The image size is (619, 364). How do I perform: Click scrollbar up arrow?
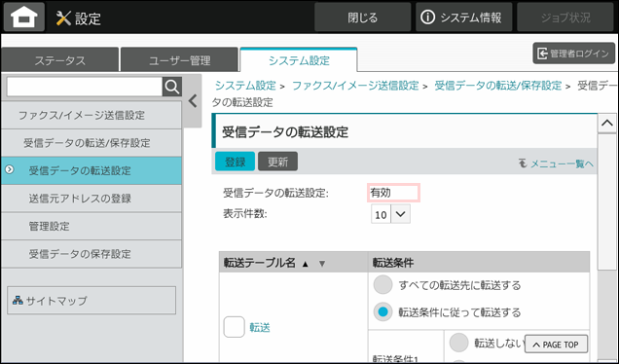(x=607, y=124)
